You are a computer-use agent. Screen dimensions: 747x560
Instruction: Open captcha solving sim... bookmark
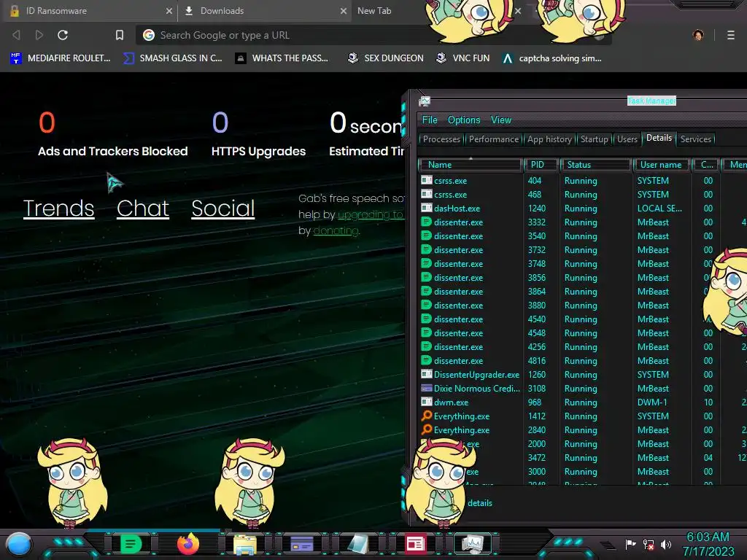551,58
